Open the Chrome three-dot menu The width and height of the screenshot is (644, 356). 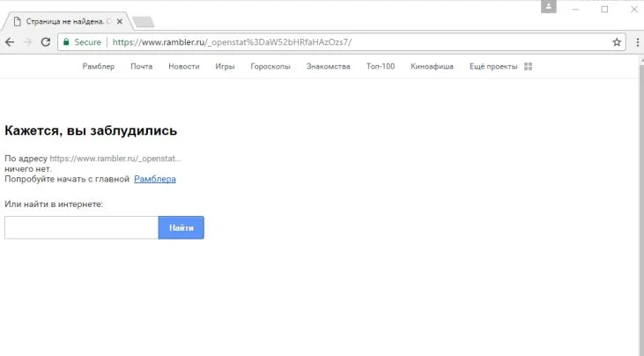click(x=638, y=42)
